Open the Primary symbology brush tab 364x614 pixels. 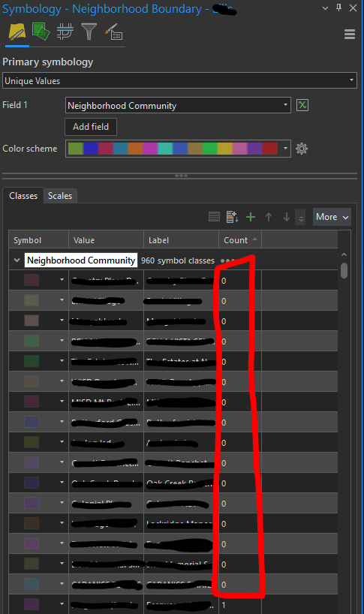tap(17, 32)
